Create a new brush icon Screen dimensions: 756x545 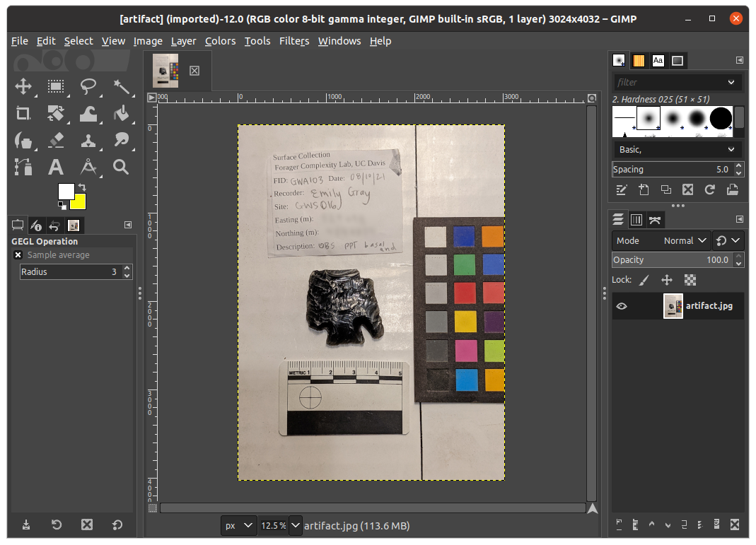[x=644, y=190]
